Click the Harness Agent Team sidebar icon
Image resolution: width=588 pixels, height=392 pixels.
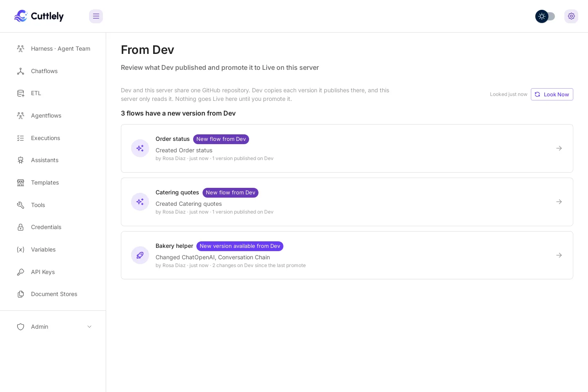20,49
